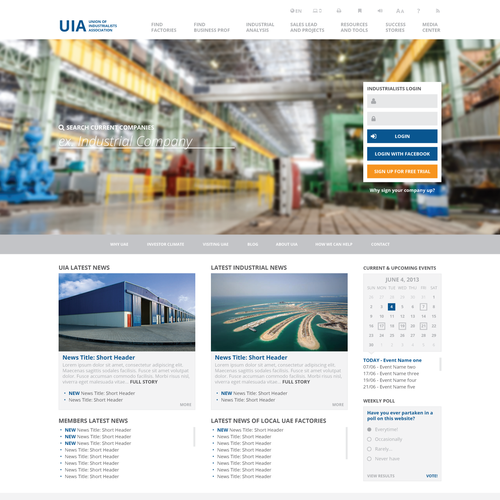Click the blue Login button
This screenshot has height=500, width=500.
click(x=402, y=136)
